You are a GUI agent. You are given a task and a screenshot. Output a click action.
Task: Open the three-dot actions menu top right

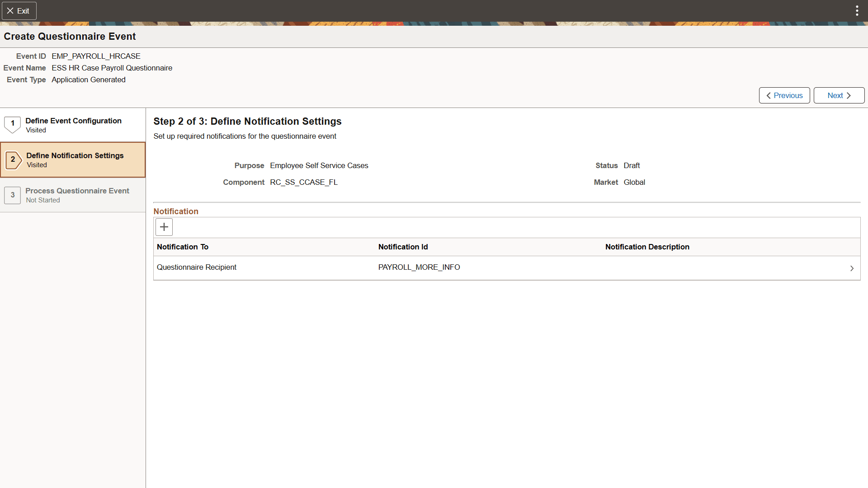[857, 10]
